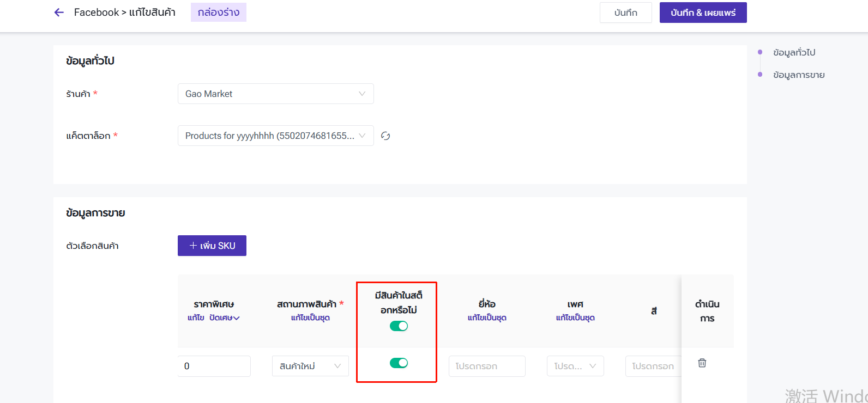Screen dimensions: 868x403
Task: Click แก้ไขเป็นชุด under ยี่ห้อ column
Action: click(487, 318)
